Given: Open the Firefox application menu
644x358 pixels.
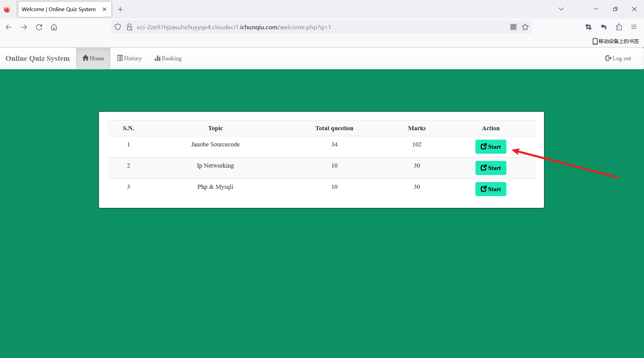Looking at the screenshot, I should [634, 27].
